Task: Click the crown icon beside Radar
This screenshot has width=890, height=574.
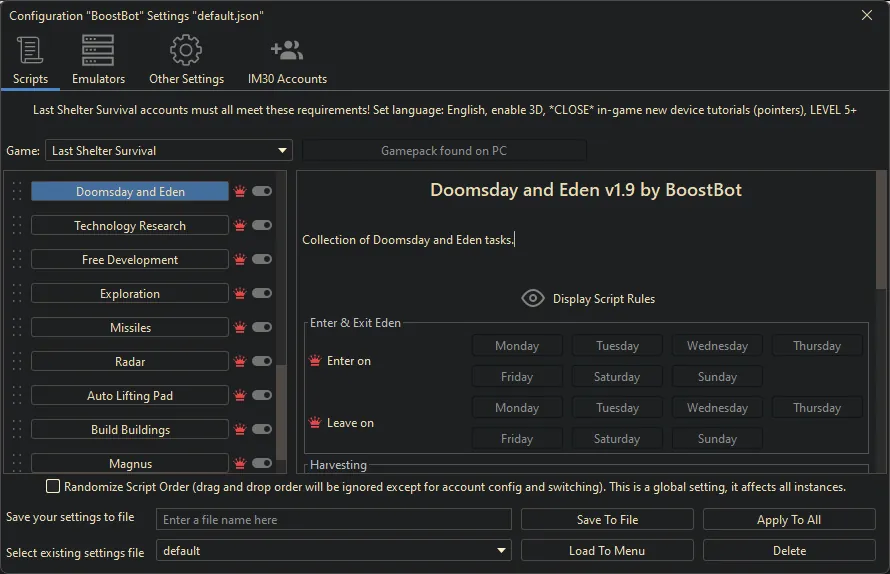Action: (x=240, y=362)
